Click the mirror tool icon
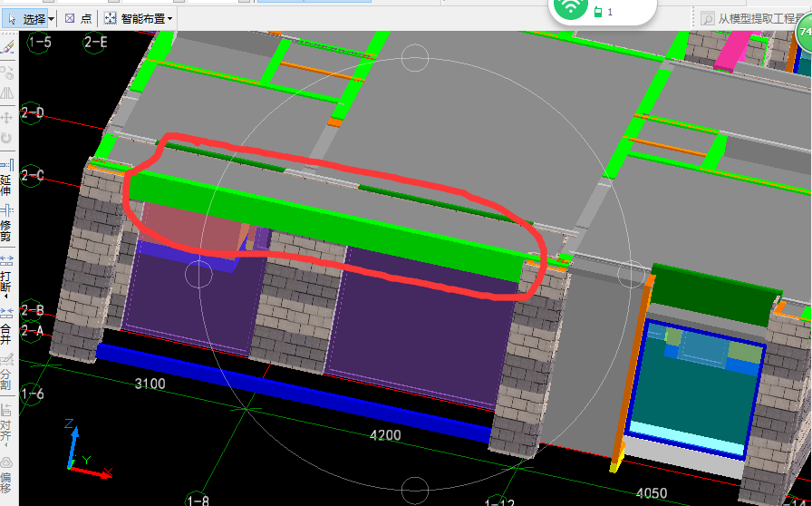 6,93
